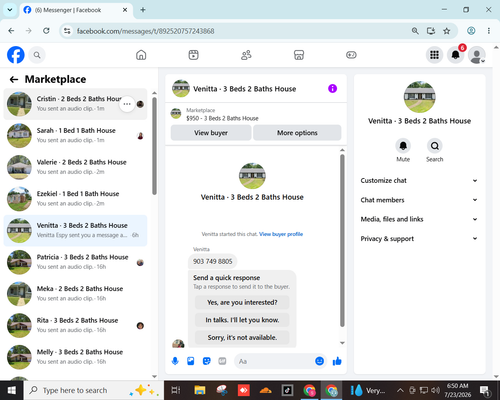Expand Customize chat section
The width and height of the screenshot is (500, 400).
(419, 180)
